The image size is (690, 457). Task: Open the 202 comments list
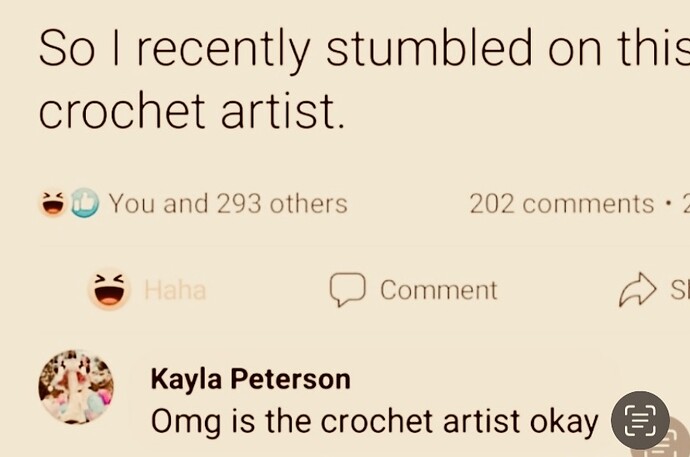(562, 204)
